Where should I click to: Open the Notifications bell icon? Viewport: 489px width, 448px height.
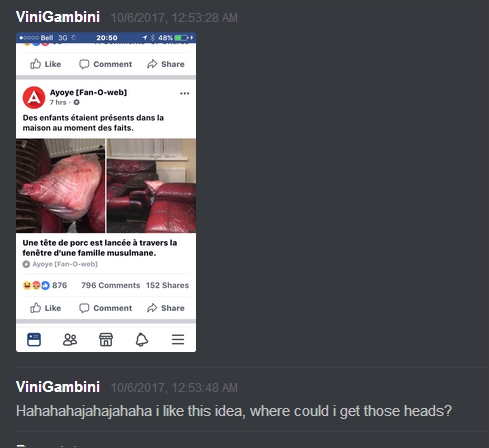point(142,340)
